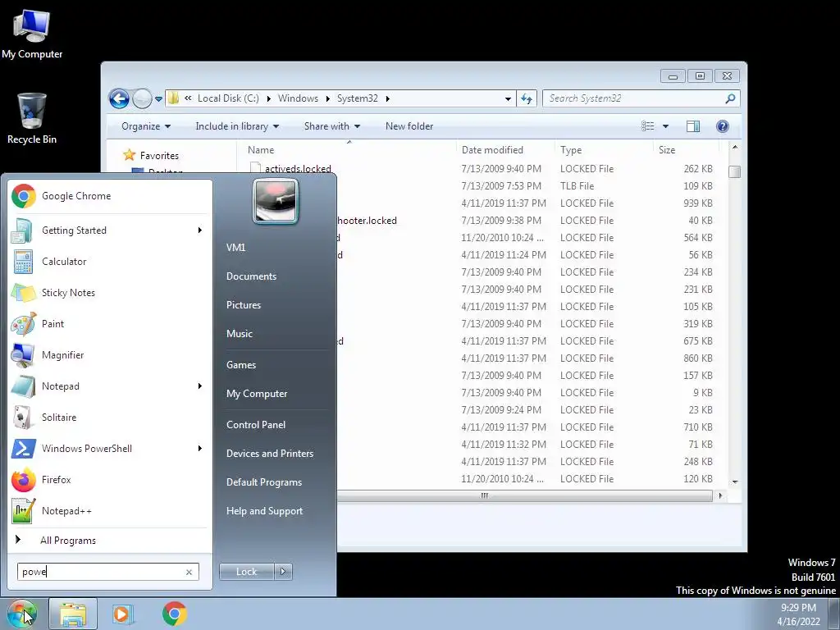Open Documents from Start menu

tap(251, 276)
